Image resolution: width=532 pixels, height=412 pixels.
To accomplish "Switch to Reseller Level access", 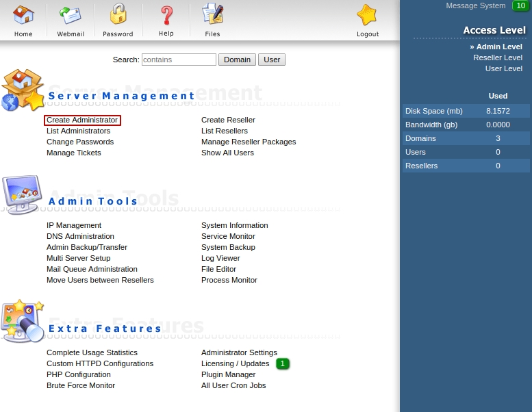I will pyautogui.click(x=497, y=57).
